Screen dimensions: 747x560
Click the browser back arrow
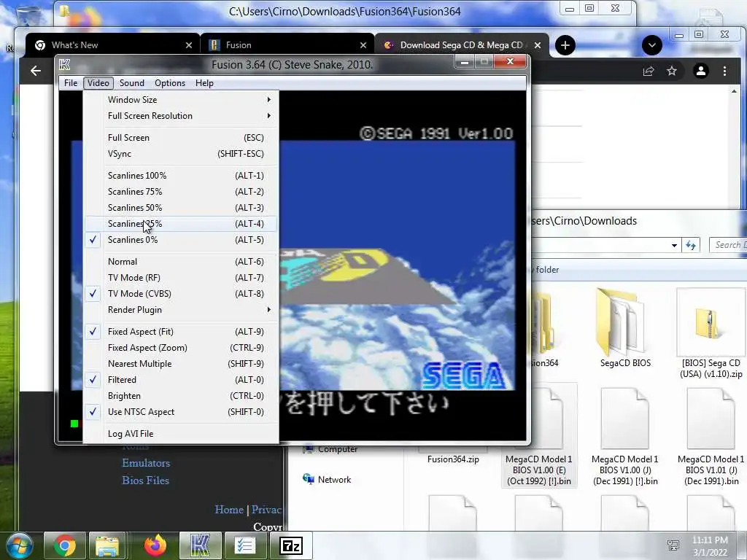pos(36,71)
